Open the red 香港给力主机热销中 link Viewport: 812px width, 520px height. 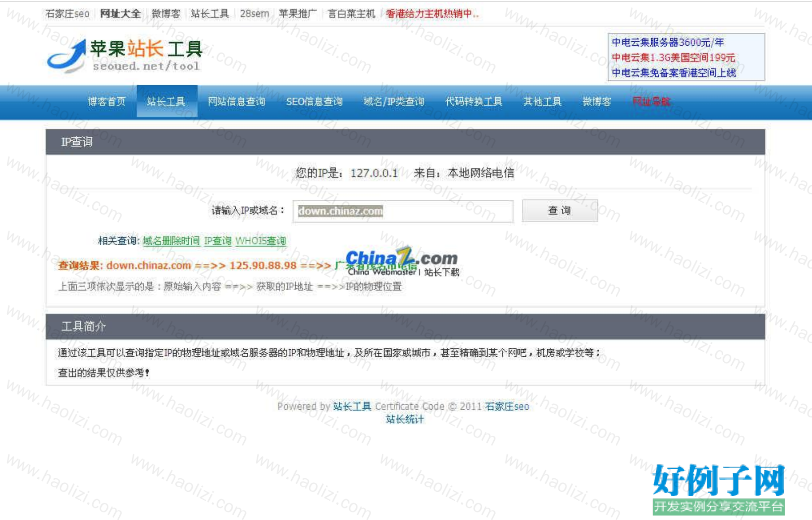432,14
